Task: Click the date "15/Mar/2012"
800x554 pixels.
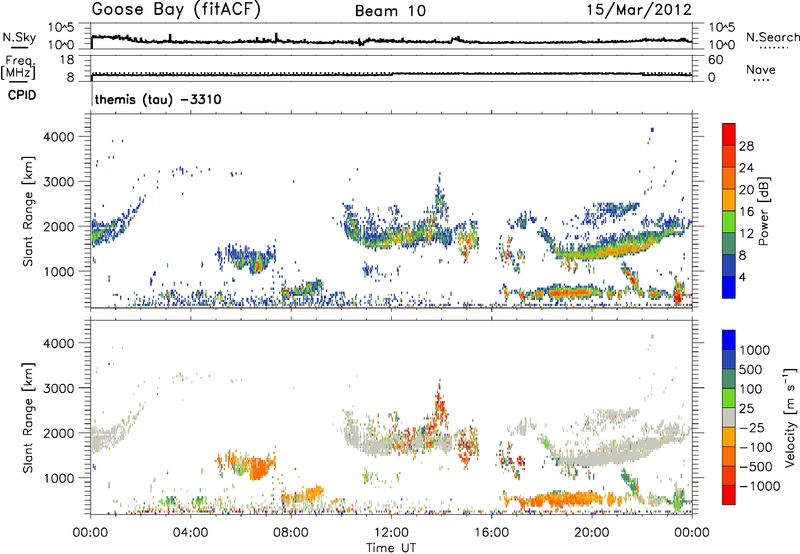Action: (x=639, y=10)
